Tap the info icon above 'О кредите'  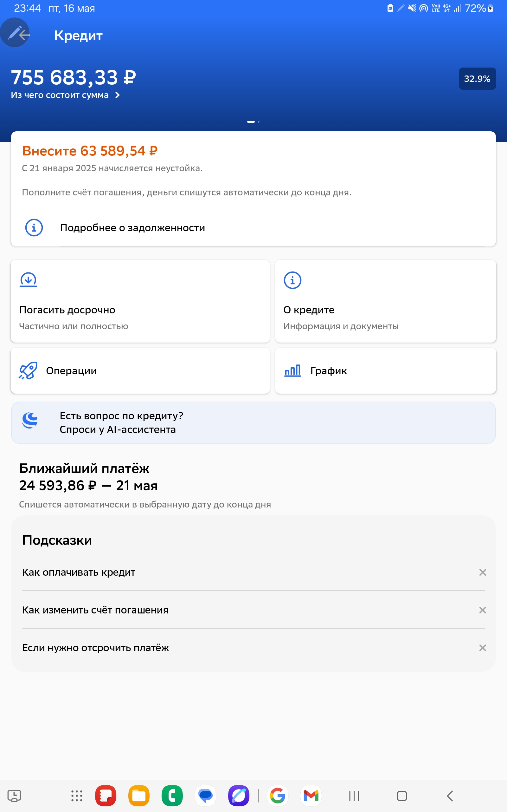click(292, 280)
